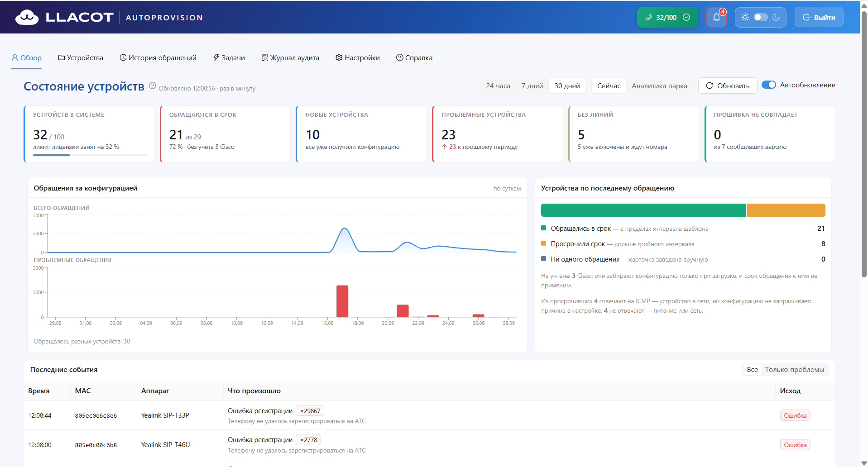Open the Настройки tab

[358, 58]
